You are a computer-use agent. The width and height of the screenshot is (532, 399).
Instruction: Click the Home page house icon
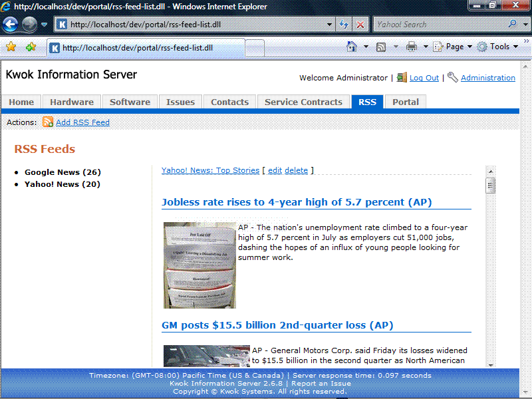point(352,47)
